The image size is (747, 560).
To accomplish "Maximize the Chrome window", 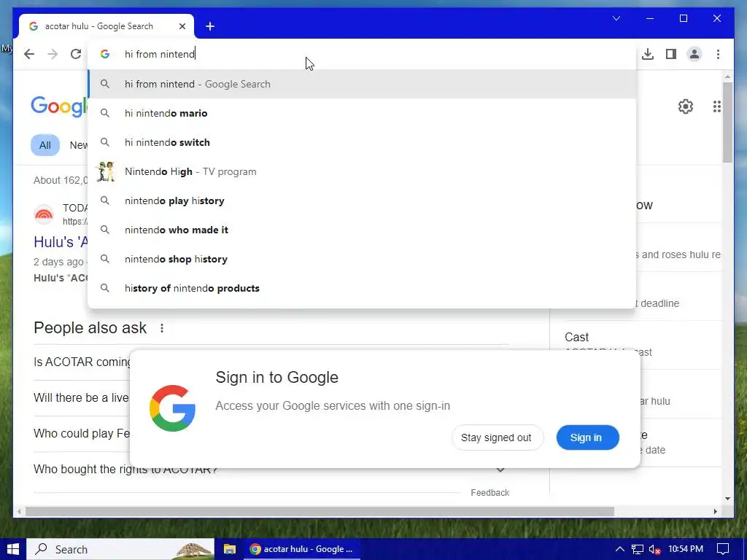I will point(683,18).
